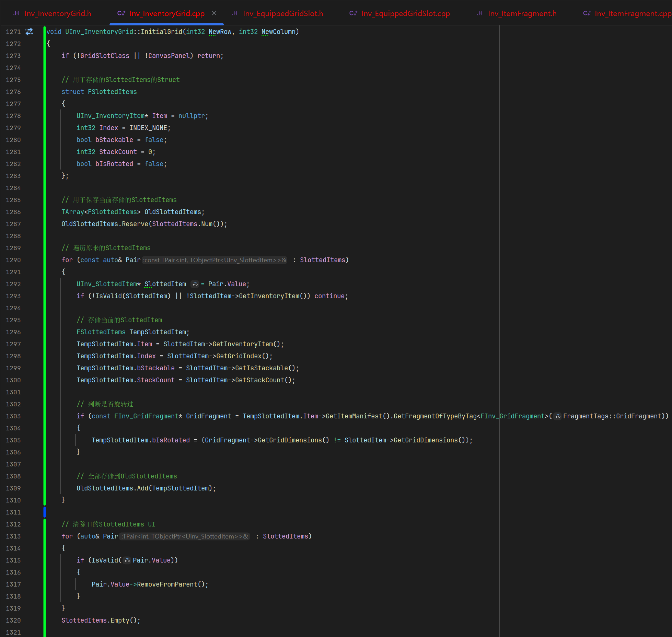672x637 pixels.
Task: Open the Inv_EquippedGridSlot.h tab
Action: coord(283,13)
